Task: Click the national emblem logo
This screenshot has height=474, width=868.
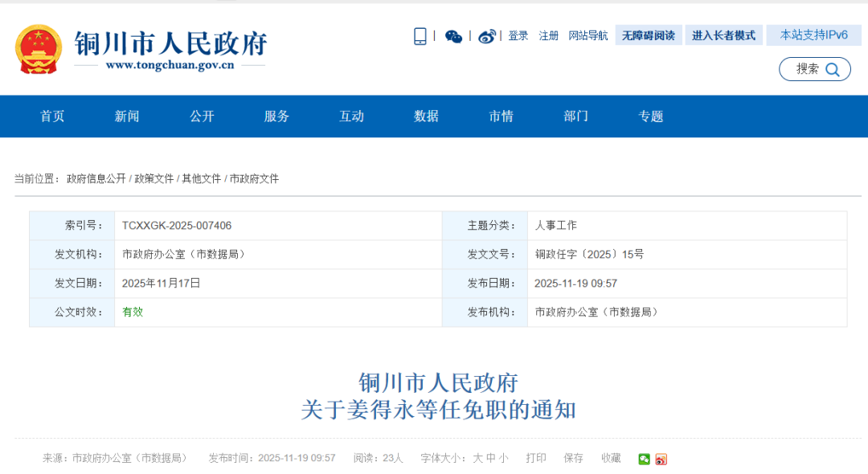Action: [38, 49]
